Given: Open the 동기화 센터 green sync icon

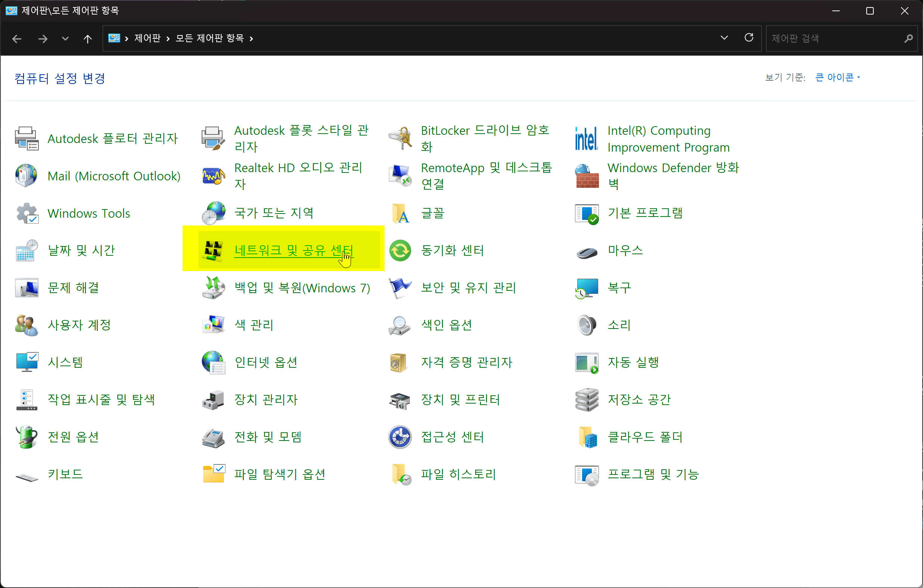Looking at the screenshot, I should (400, 250).
